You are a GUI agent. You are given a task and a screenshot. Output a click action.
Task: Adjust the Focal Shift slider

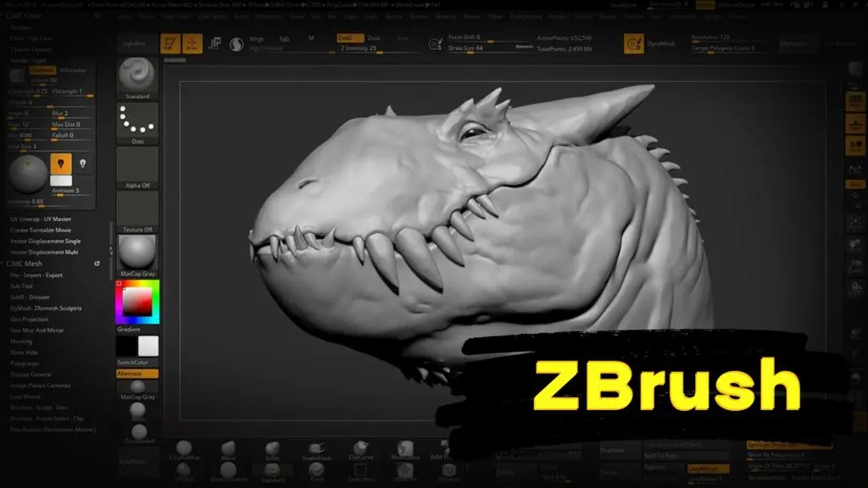490,37
